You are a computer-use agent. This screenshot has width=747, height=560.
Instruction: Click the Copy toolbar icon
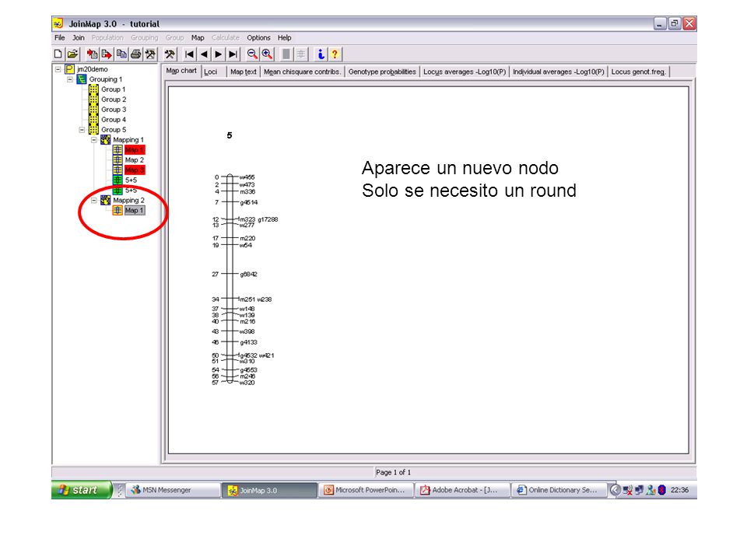click(x=121, y=54)
